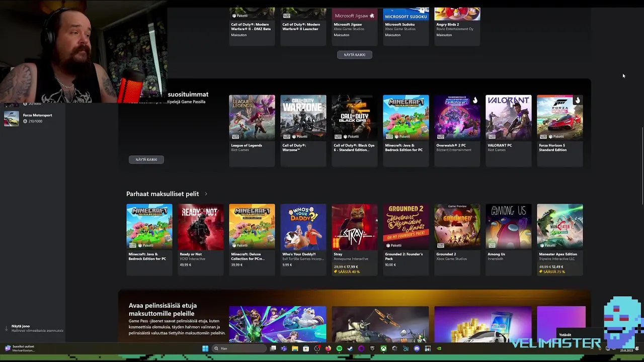Open the Microsoft Sudoku tile
644x362 pixels.
pyautogui.click(x=406, y=26)
